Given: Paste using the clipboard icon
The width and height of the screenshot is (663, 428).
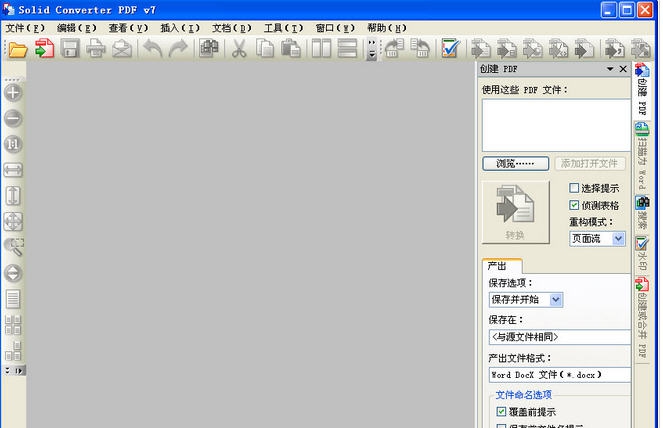Looking at the screenshot, I should tap(291, 48).
